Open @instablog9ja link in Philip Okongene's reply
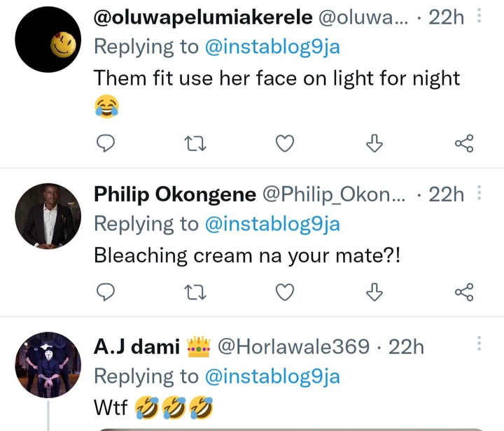504x431 pixels. (x=272, y=224)
